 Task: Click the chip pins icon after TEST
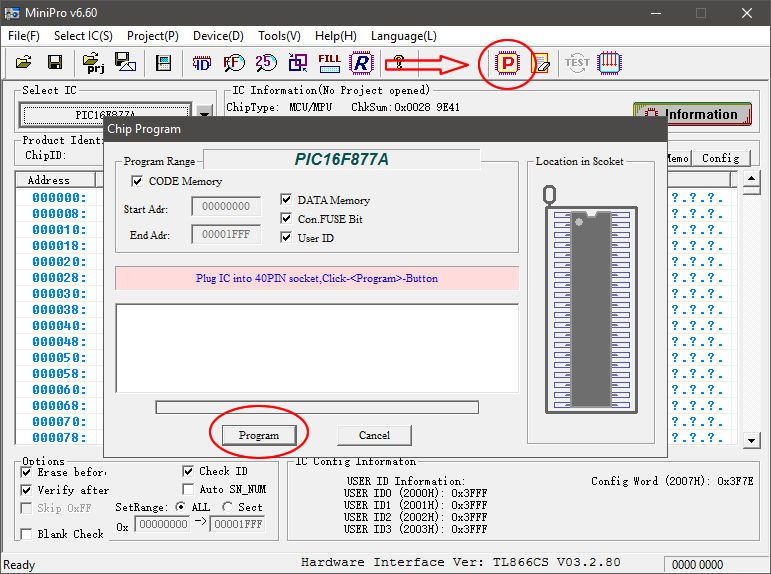pos(609,62)
